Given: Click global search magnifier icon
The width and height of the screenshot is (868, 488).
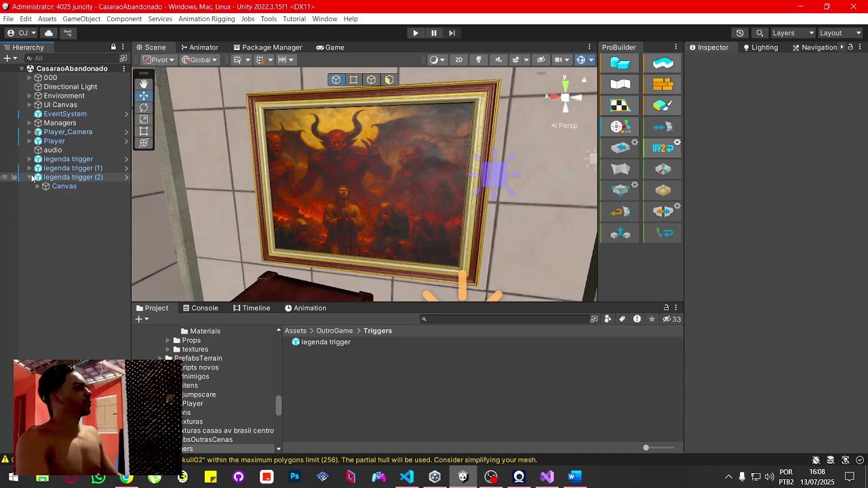Looking at the screenshot, I should pyautogui.click(x=759, y=33).
